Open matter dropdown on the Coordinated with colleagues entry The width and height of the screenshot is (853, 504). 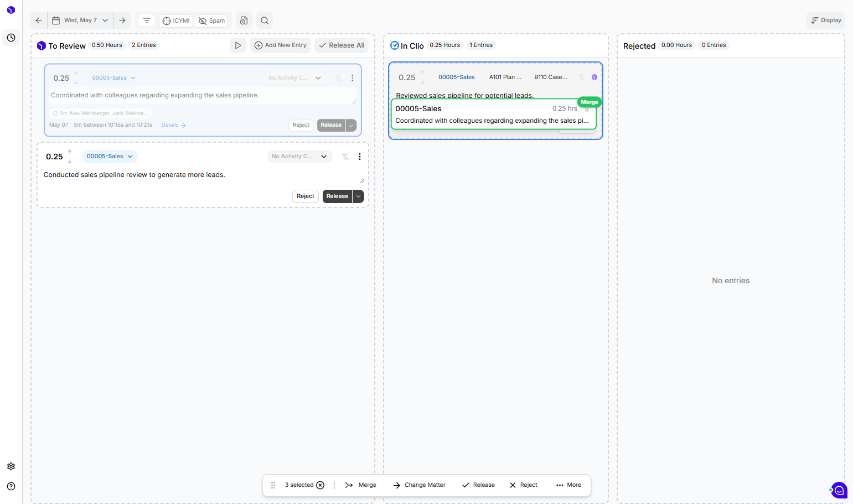coord(113,78)
